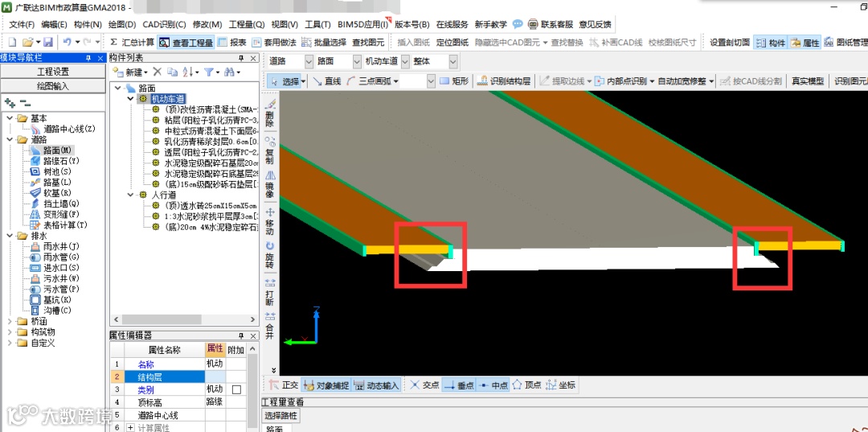
Task: Open the chat bubble icon in menu bar
Action: [518, 24]
